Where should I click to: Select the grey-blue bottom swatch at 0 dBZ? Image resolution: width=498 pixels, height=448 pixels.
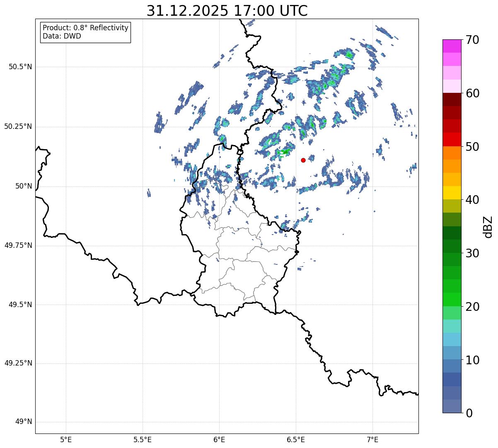pyautogui.click(x=452, y=406)
